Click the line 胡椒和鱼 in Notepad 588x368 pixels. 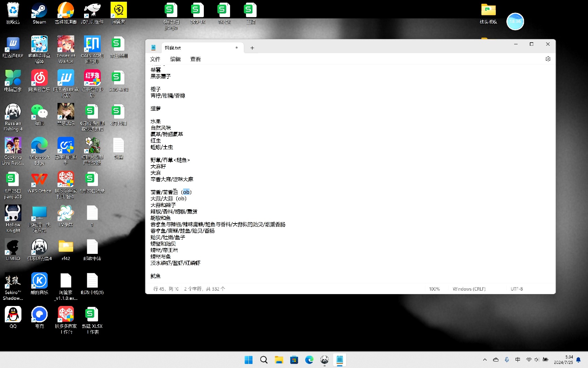click(x=161, y=218)
